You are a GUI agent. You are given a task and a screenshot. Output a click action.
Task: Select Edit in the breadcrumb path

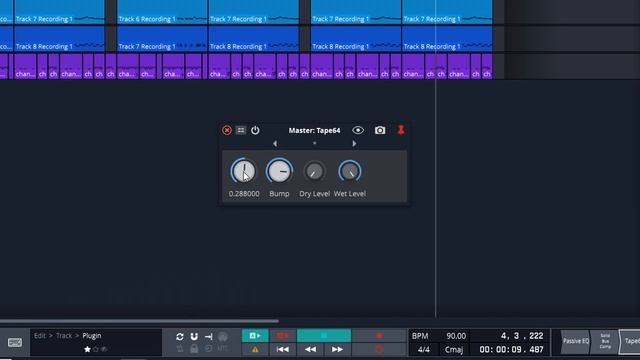40,336
